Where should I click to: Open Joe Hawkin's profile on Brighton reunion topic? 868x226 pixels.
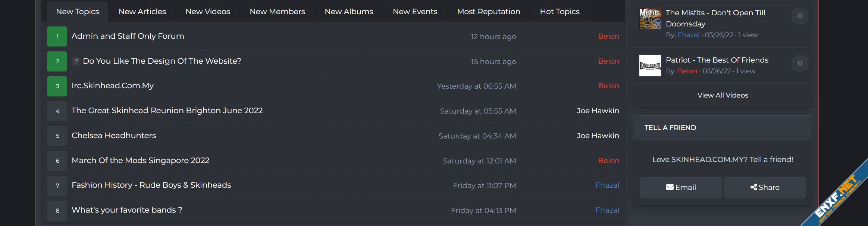point(598,111)
